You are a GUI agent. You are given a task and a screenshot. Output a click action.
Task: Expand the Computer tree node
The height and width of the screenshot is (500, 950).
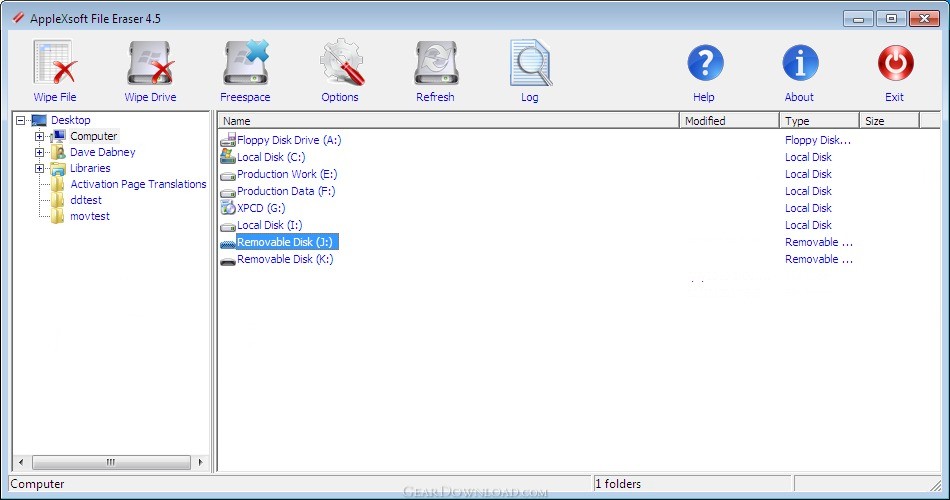coord(39,136)
